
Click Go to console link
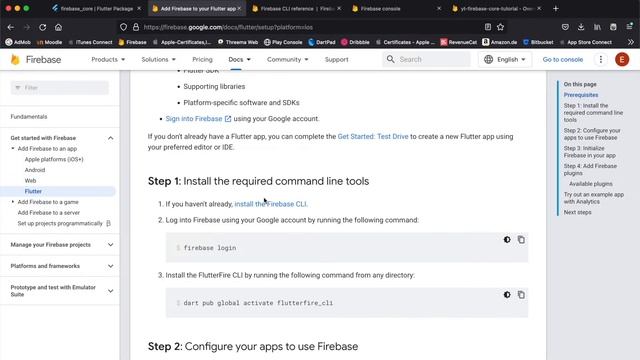click(x=562, y=60)
